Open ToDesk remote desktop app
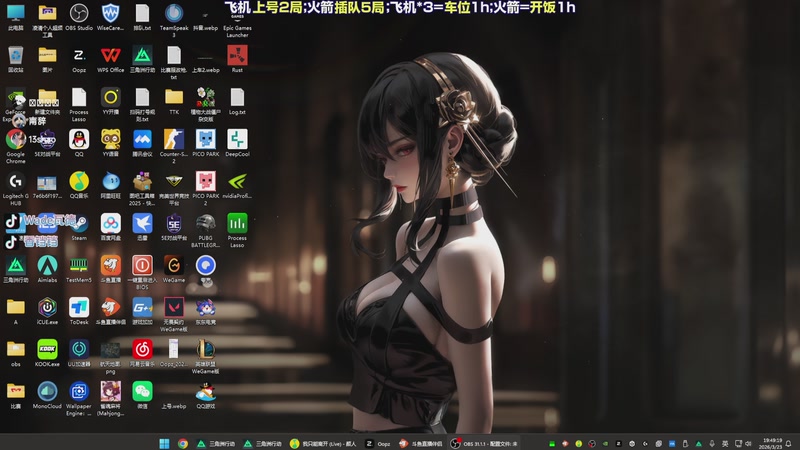800x450 pixels. pyautogui.click(x=79, y=311)
